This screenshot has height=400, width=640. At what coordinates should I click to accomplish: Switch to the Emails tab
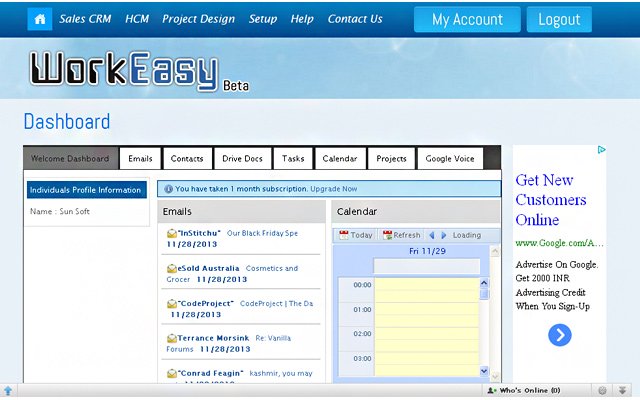pos(140,158)
